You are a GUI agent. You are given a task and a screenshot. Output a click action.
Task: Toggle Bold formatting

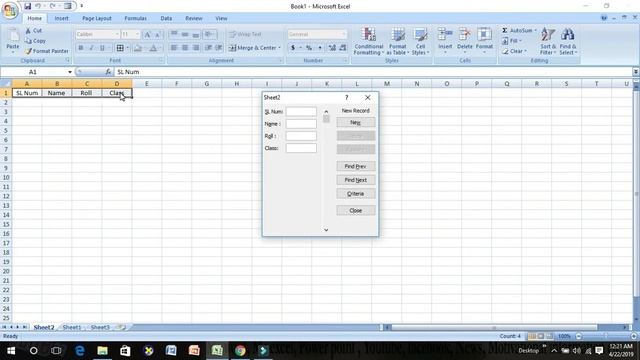click(81, 48)
